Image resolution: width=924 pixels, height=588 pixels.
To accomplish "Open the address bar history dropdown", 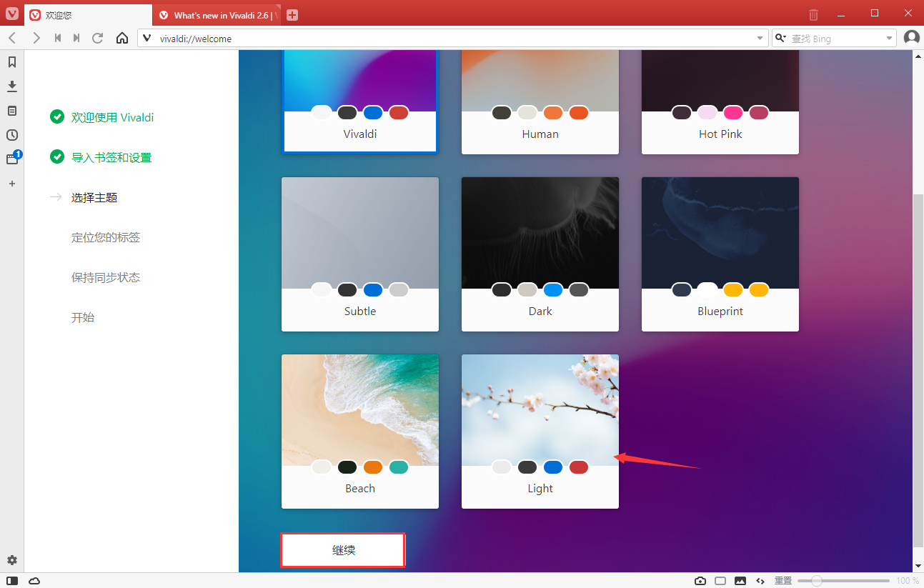I will [759, 38].
